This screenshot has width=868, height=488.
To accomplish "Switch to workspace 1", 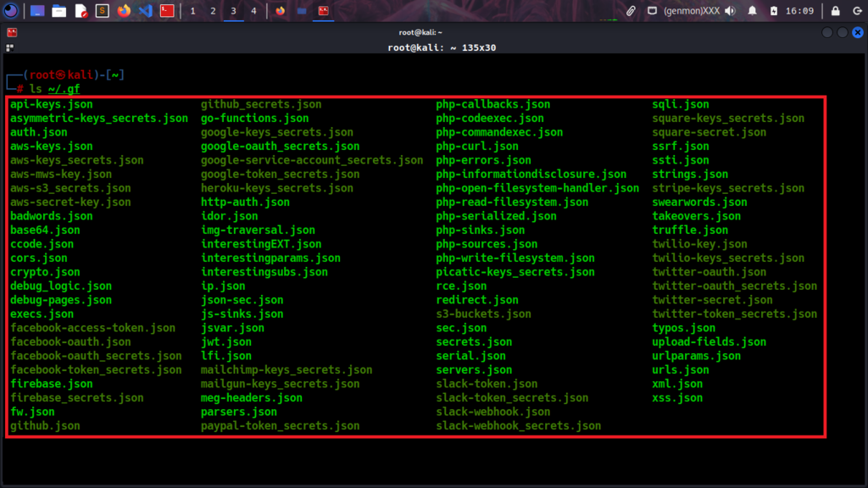I will tap(193, 11).
